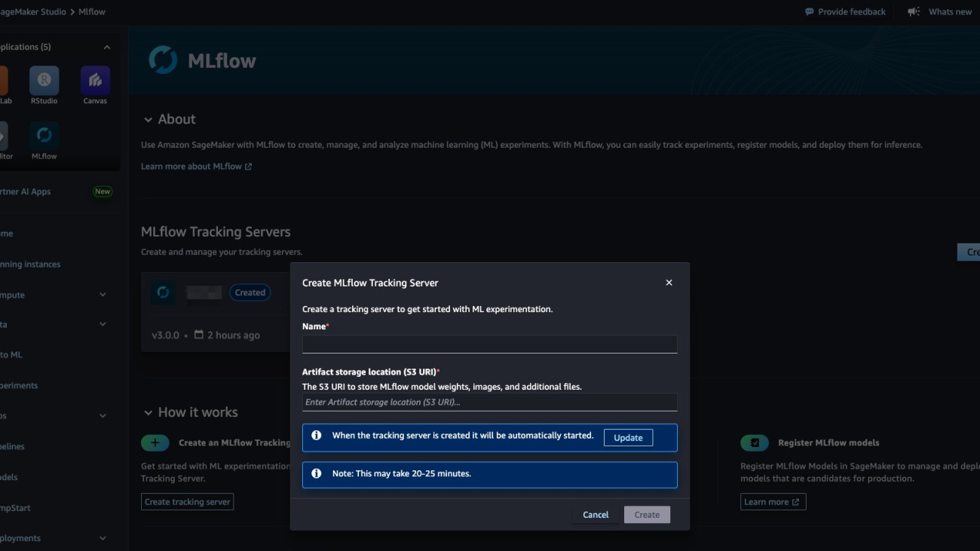Image resolution: width=980 pixels, height=551 pixels.
Task: Click the MLflow logo in page header
Action: (163, 60)
